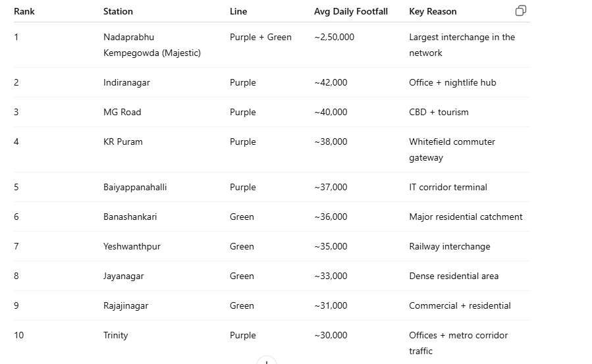
Task: Click the Indiranagar station name
Action: pyautogui.click(x=126, y=82)
